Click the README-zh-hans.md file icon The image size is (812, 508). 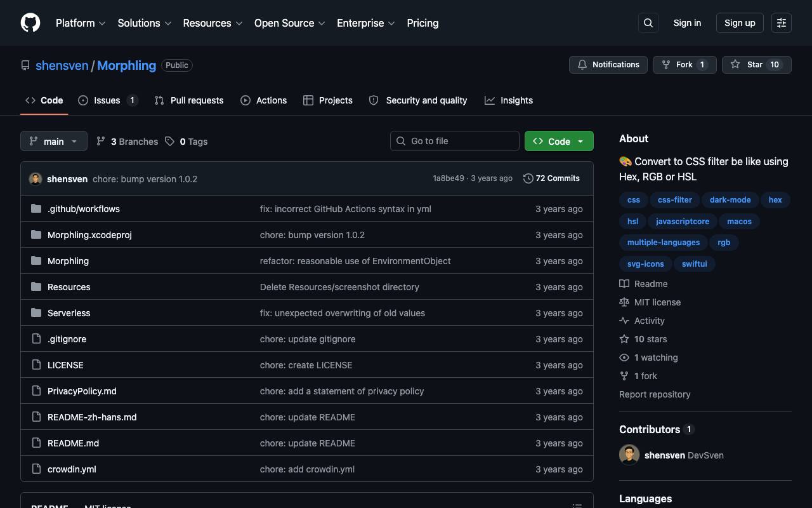tap(36, 417)
